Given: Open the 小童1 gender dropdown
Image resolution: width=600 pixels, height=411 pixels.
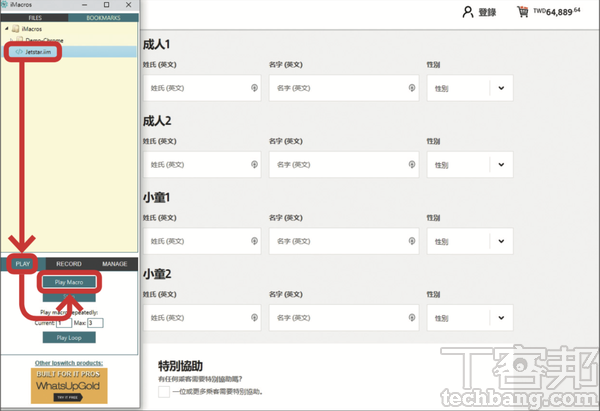Looking at the screenshot, I should coord(470,241).
